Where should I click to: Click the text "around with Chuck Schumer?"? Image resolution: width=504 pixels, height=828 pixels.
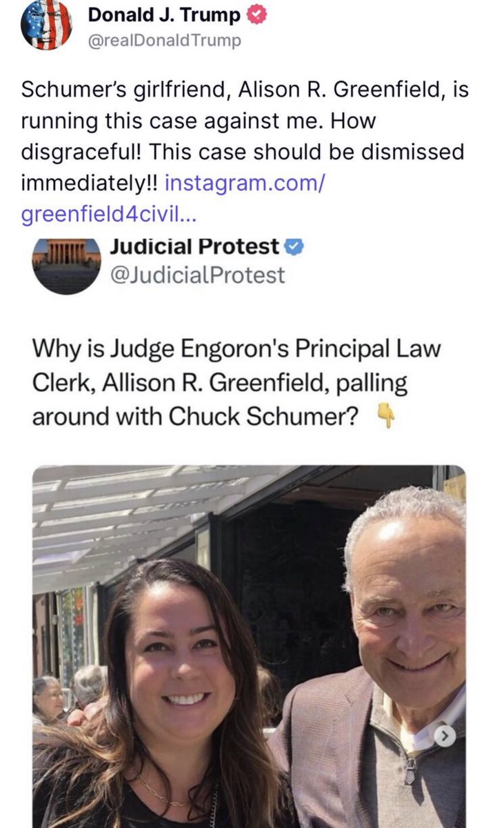[x=196, y=417]
